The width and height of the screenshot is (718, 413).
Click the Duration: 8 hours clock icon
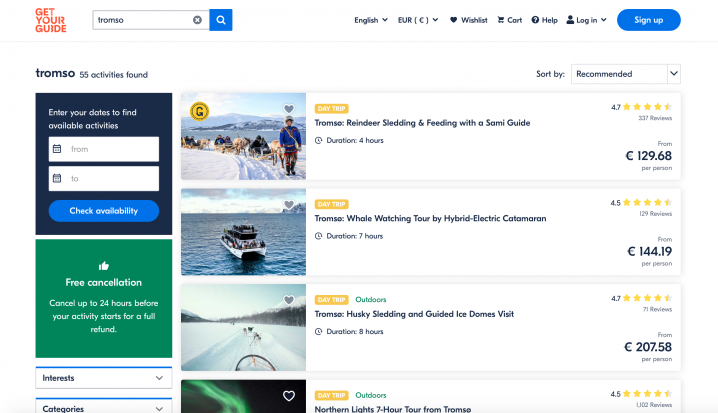[319, 332]
